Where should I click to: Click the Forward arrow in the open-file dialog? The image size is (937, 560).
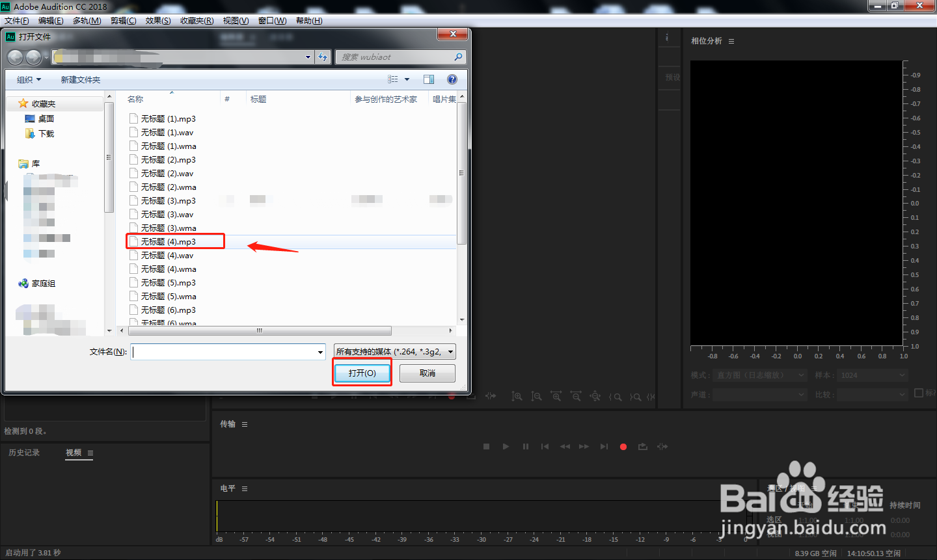(x=33, y=57)
